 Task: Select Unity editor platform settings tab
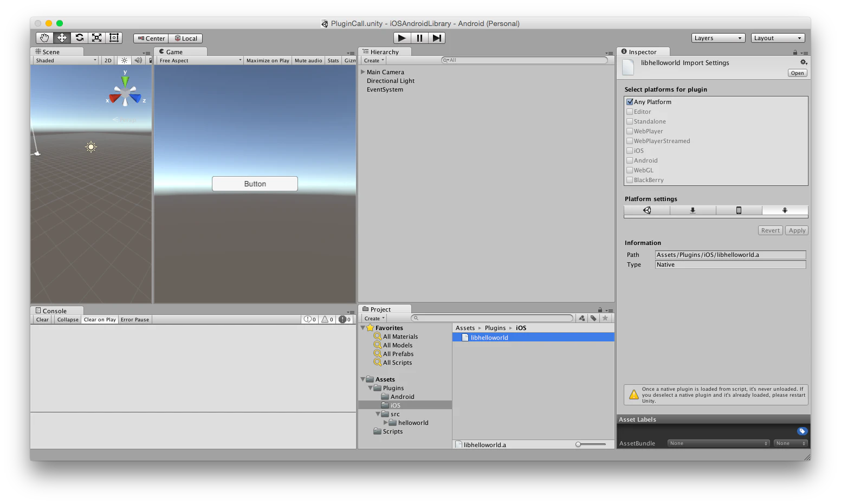point(647,210)
